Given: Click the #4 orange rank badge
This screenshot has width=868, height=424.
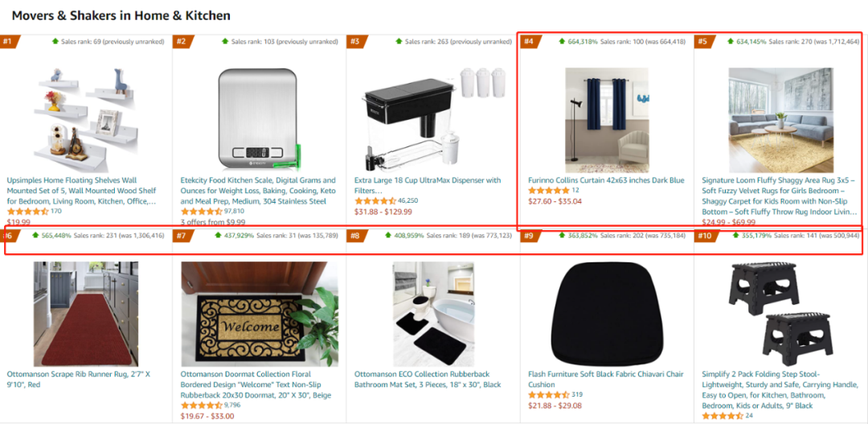Looking at the screenshot, I should [530, 42].
